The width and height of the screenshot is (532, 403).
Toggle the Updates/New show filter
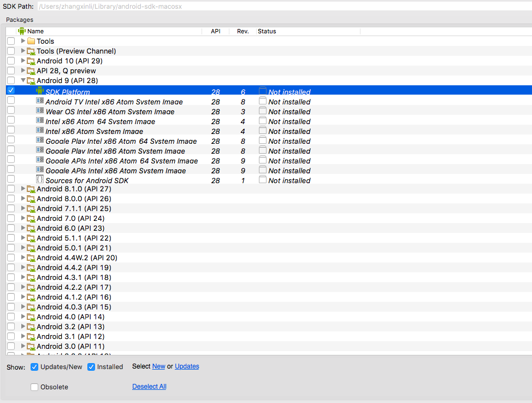34,367
